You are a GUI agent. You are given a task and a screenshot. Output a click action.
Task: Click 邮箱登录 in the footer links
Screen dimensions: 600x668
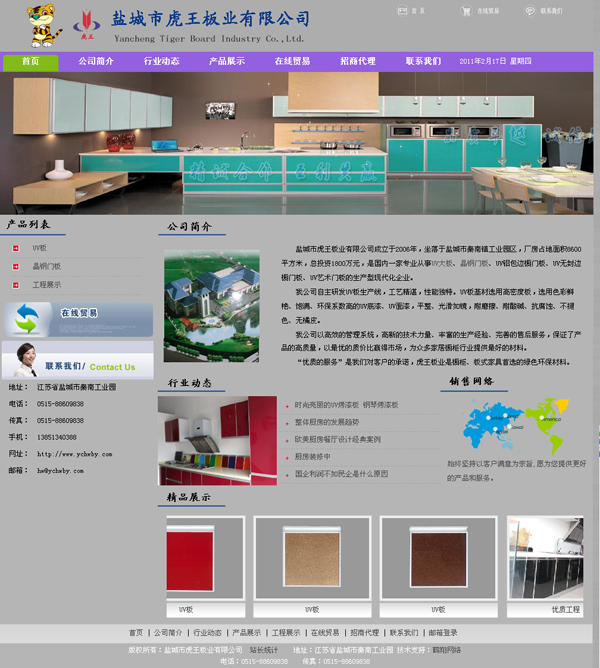443,633
